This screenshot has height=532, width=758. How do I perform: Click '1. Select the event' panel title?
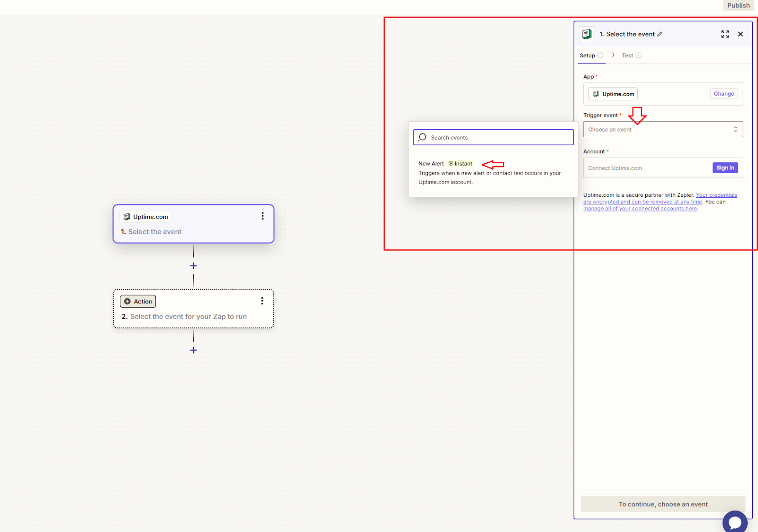point(627,34)
